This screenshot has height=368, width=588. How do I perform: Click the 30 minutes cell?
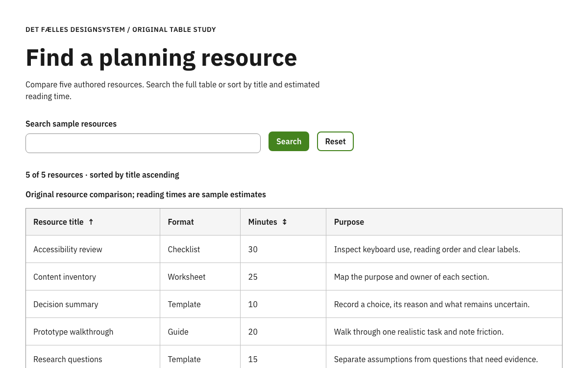[x=283, y=249]
